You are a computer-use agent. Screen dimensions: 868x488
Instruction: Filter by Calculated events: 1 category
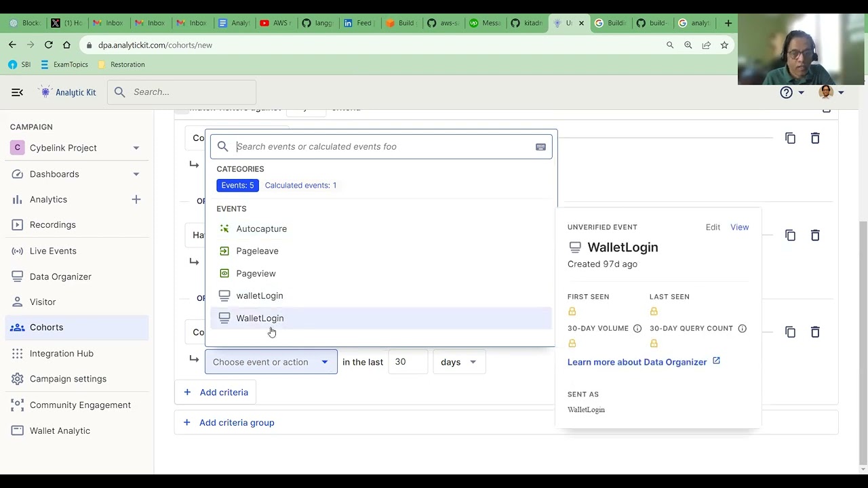click(300, 185)
